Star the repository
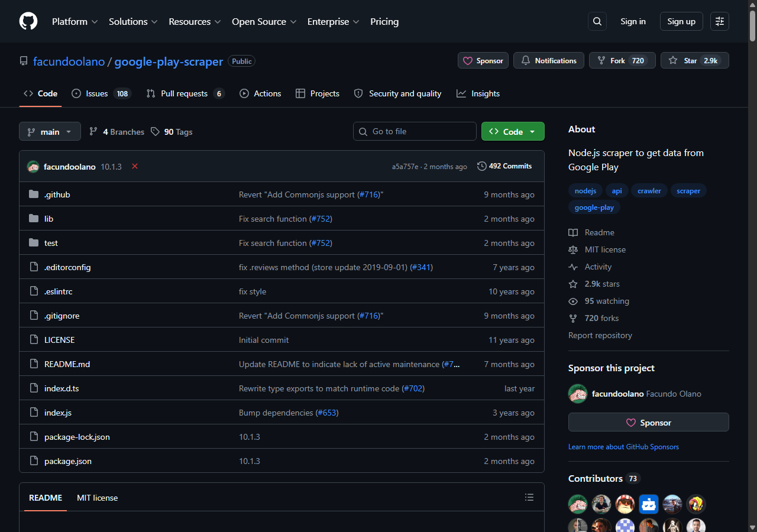The height and width of the screenshot is (532, 757). pos(695,60)
